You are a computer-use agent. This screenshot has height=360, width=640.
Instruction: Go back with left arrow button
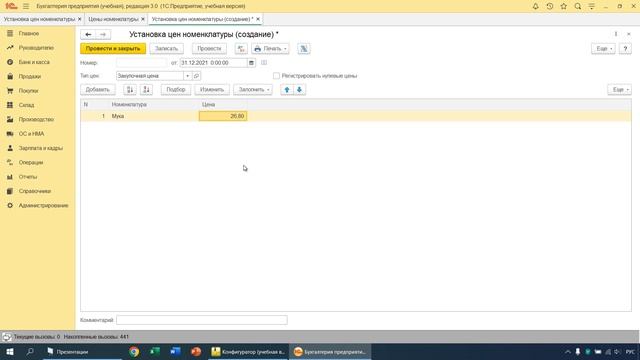pos(88,34)
